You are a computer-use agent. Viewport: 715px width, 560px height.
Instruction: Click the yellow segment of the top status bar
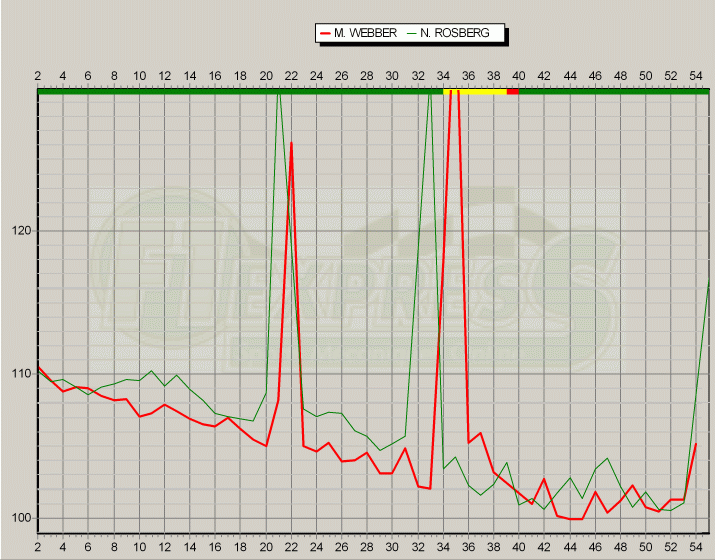[x=474, y=92]
